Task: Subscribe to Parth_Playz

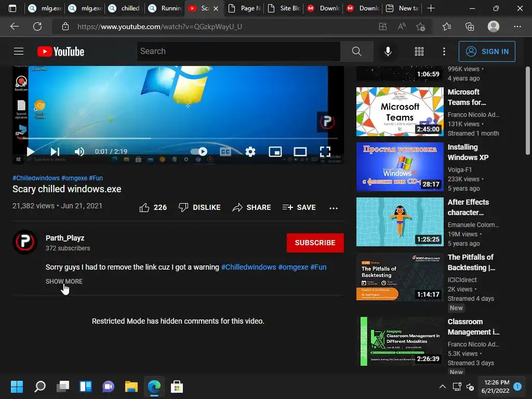Action: click(x=315, y=243)
